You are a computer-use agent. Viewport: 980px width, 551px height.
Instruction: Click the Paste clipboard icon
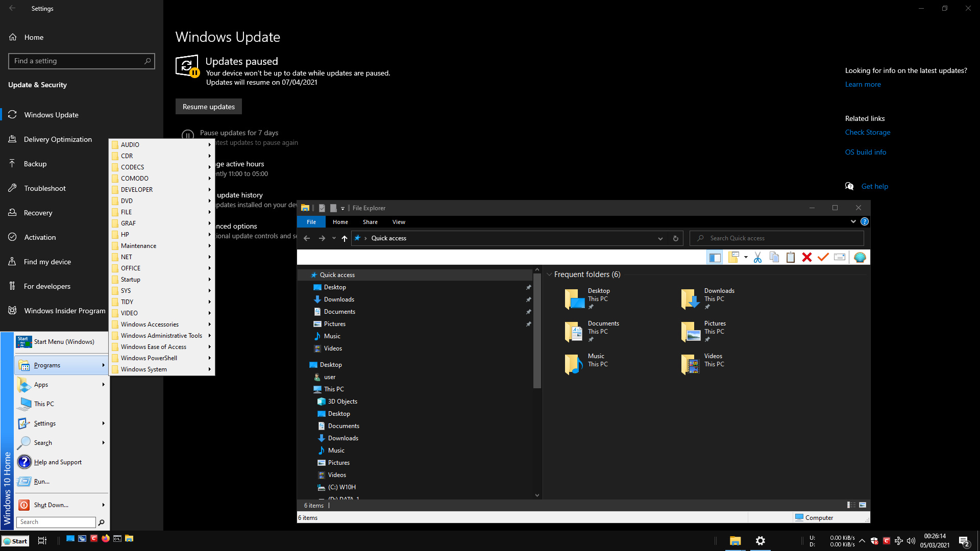pyautogui.click(x=791, y=258)
